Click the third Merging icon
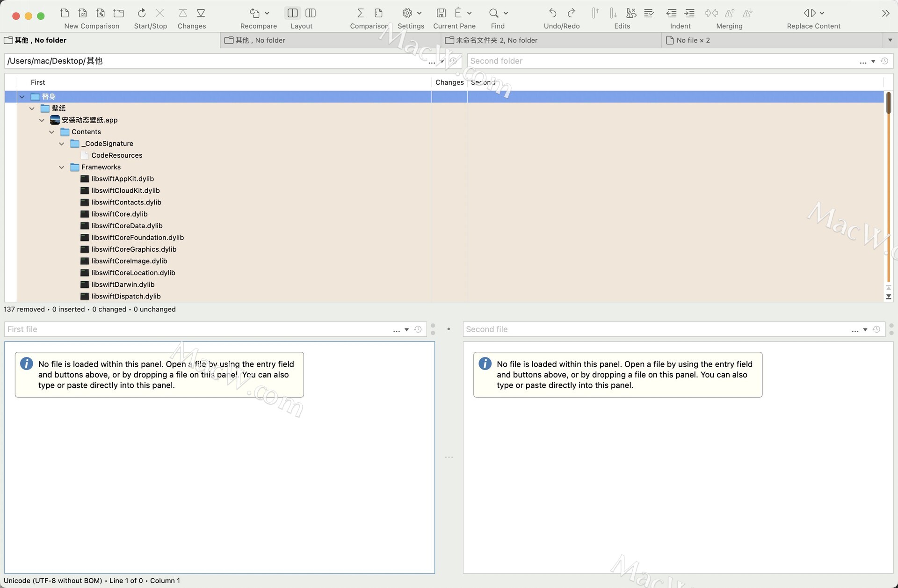 tap(747, 13)
